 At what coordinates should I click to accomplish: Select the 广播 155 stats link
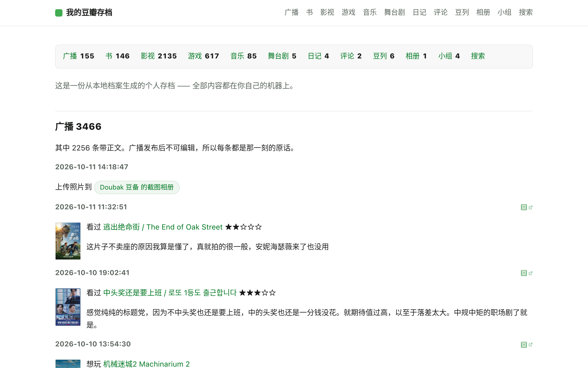[79, 56]
